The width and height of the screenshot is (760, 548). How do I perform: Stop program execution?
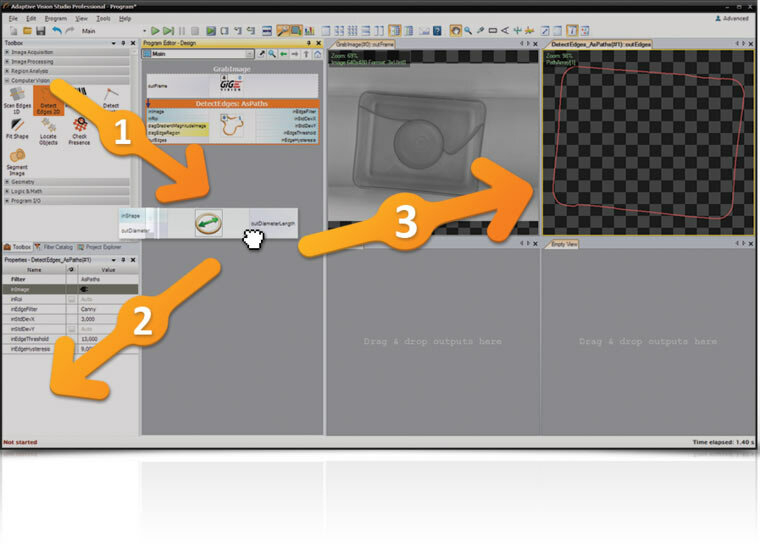(195, 31)
